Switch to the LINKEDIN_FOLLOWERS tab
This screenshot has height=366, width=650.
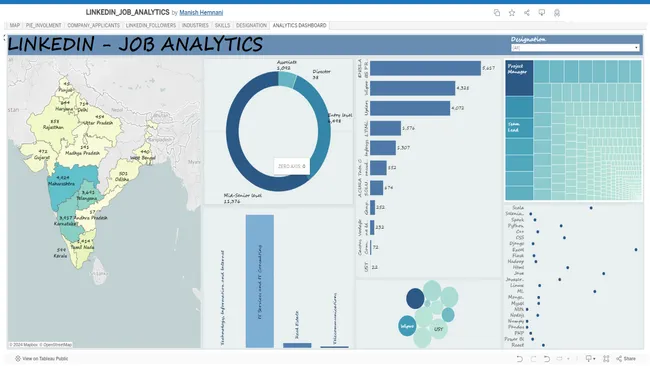(151, 25)
